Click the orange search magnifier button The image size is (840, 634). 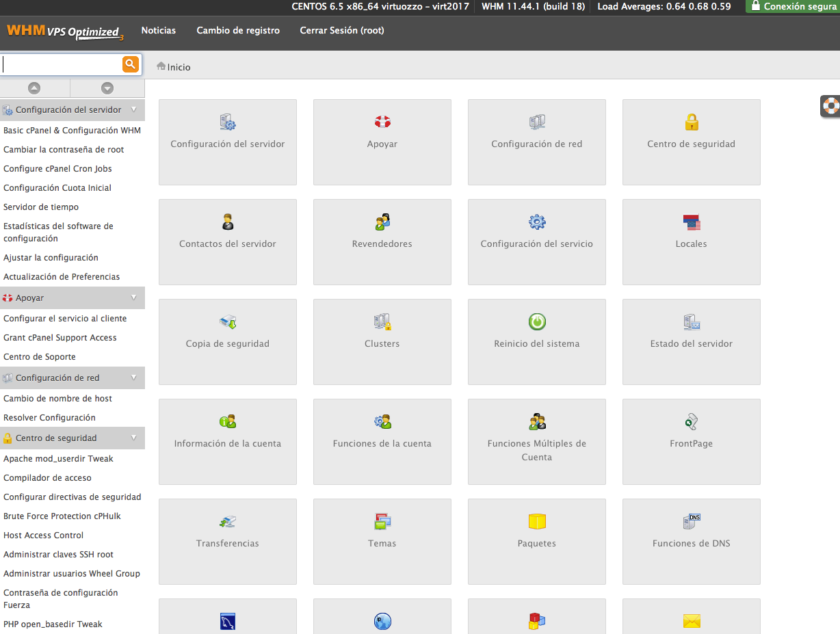coord(130,64)
